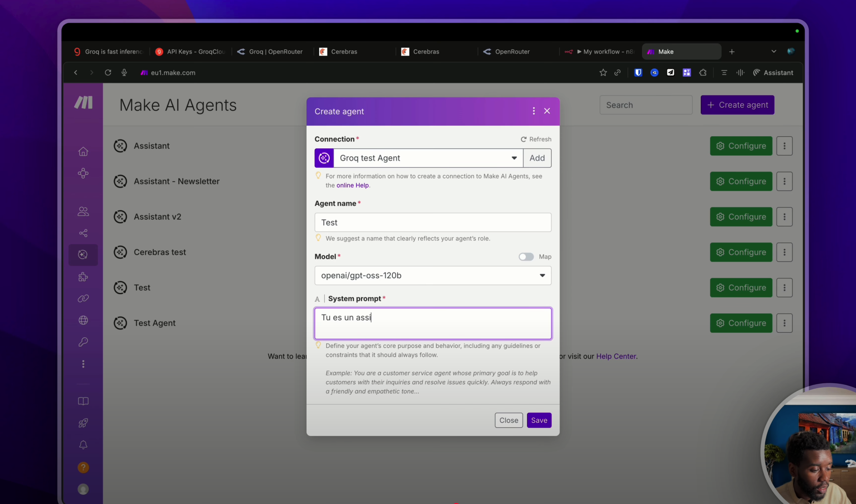
Task: Click the eu1.make.com address bar
Action: point(173,73)
